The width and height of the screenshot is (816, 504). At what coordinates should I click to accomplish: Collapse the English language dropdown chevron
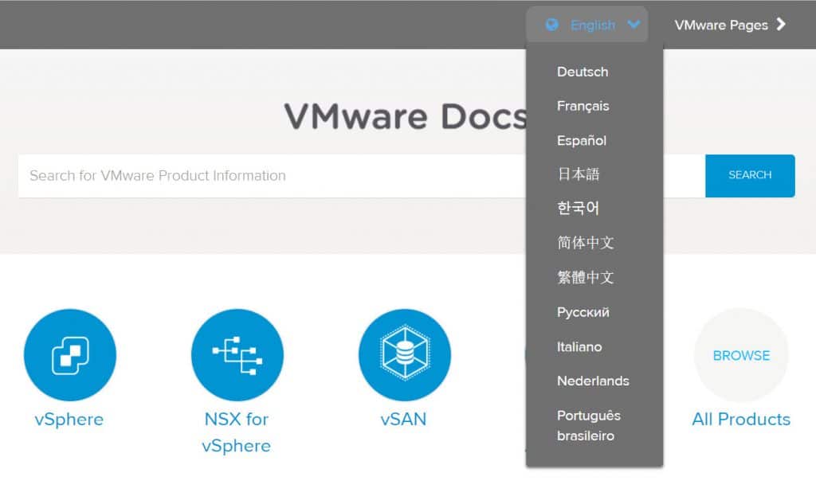(x=634, y=25)
